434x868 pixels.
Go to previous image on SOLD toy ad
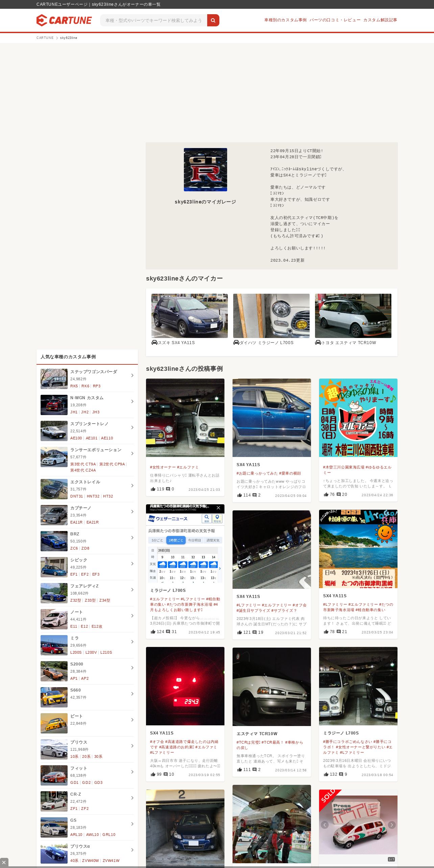click(325, 825)
